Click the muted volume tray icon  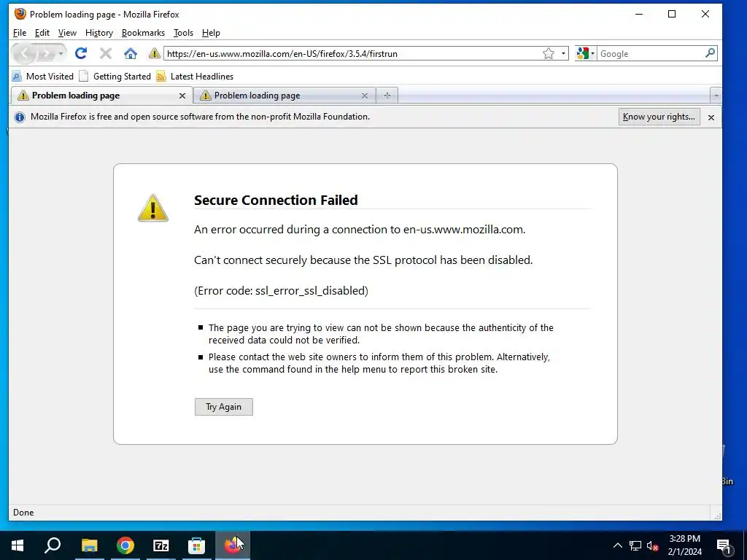(x=653, y=545)
